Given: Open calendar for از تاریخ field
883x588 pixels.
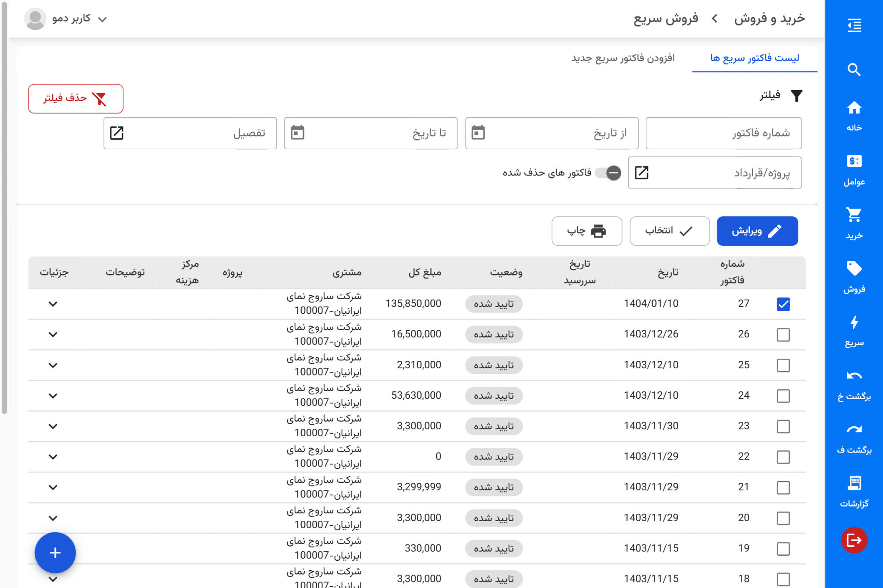Looking at the screenshot, I should (478, 132).
